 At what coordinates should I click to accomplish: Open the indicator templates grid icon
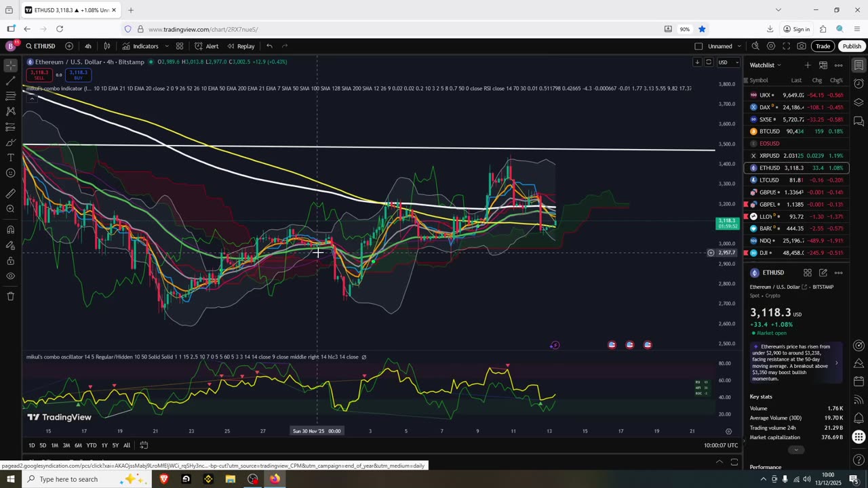pos(180,46)
